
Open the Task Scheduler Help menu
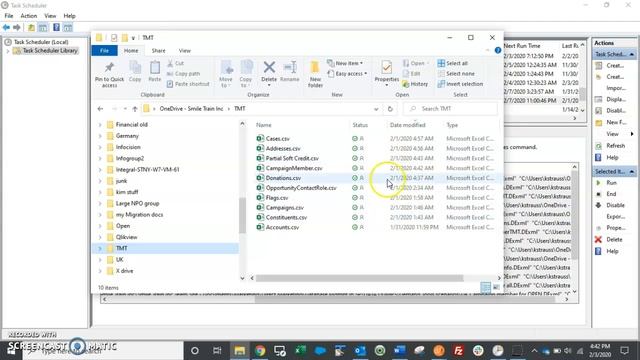[x=69, y=16]
